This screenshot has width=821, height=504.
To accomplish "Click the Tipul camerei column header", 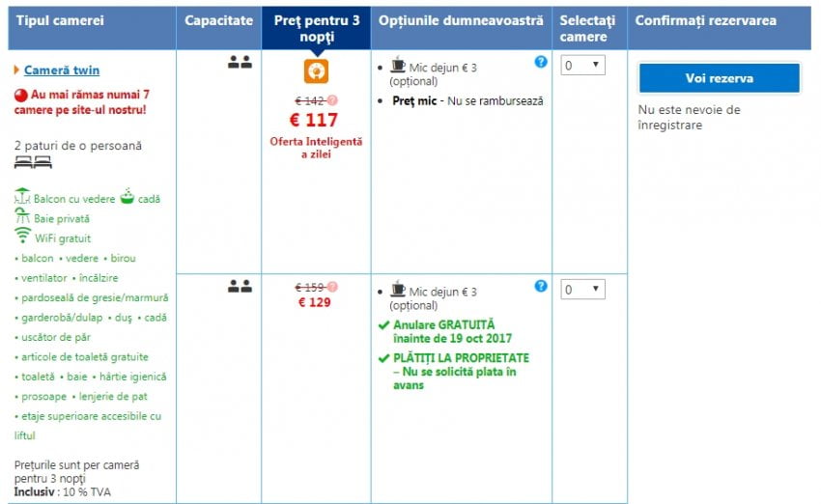I will coord(61,20).
